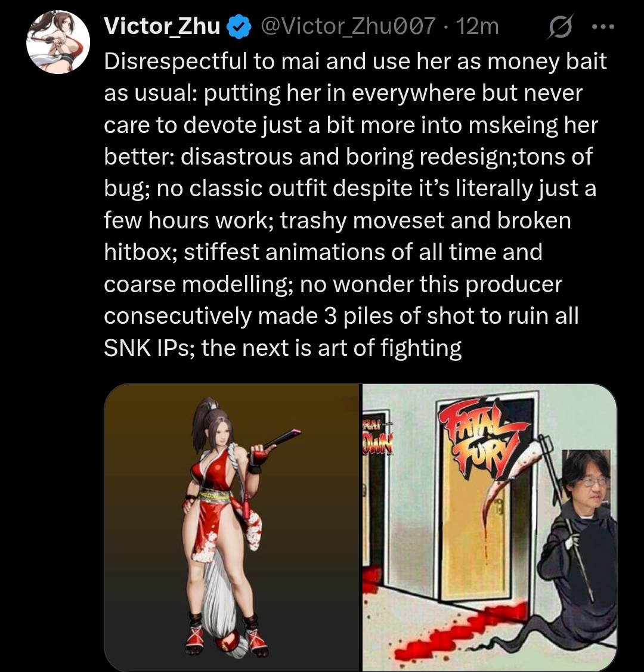Open Victor_Zhu's profile avatar
Image resolution: width=644 pixels, height=672 pixels.
click(x=58, y=42)
